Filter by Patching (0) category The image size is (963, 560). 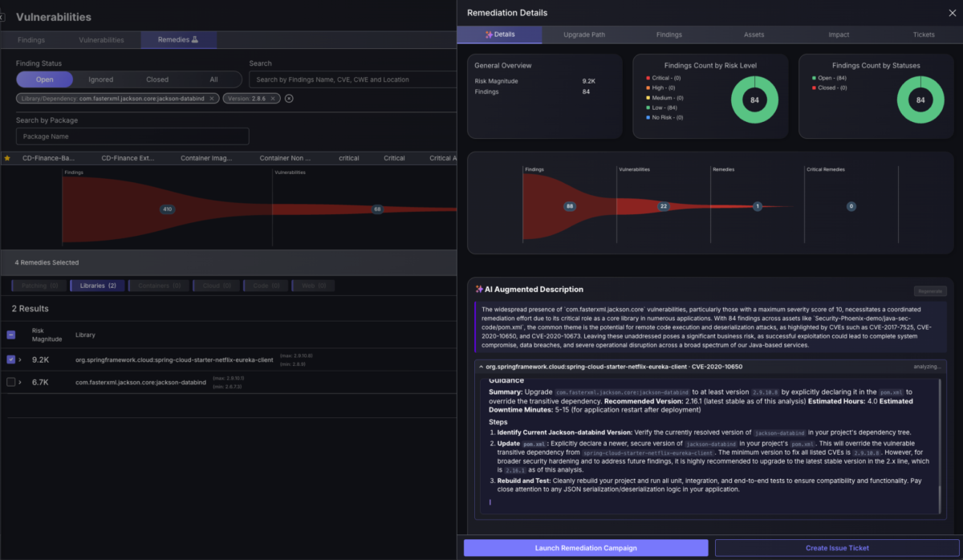tap(39, 286)
